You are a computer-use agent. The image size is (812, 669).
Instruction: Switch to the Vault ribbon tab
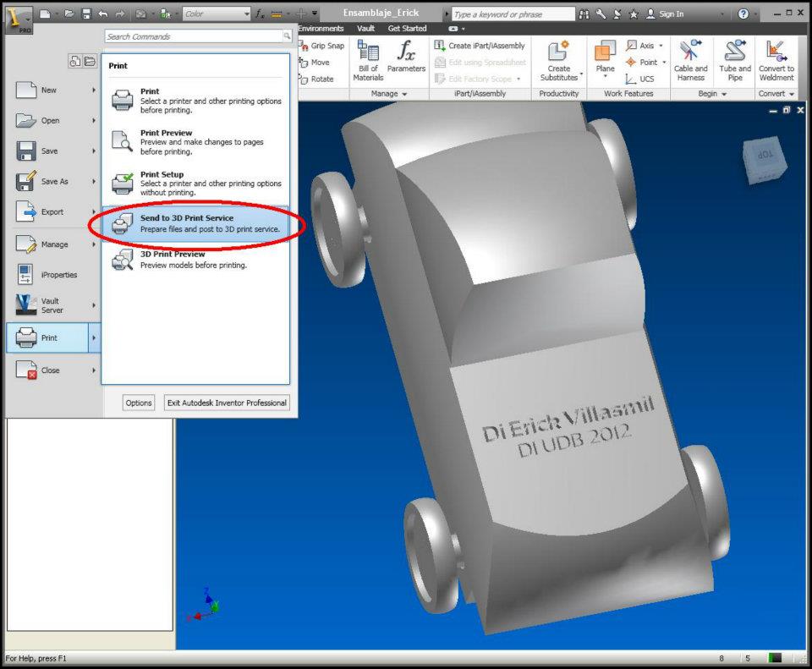(x=365, y=29)
